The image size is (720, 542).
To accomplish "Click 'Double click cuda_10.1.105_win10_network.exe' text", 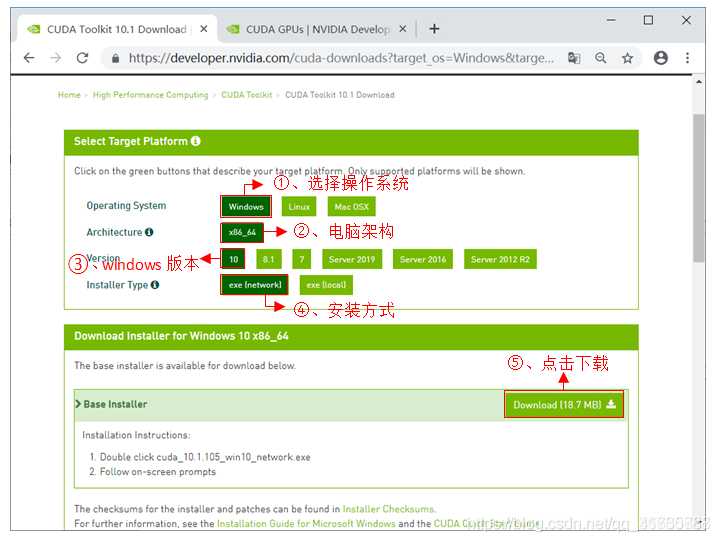I will click(205, 457).
